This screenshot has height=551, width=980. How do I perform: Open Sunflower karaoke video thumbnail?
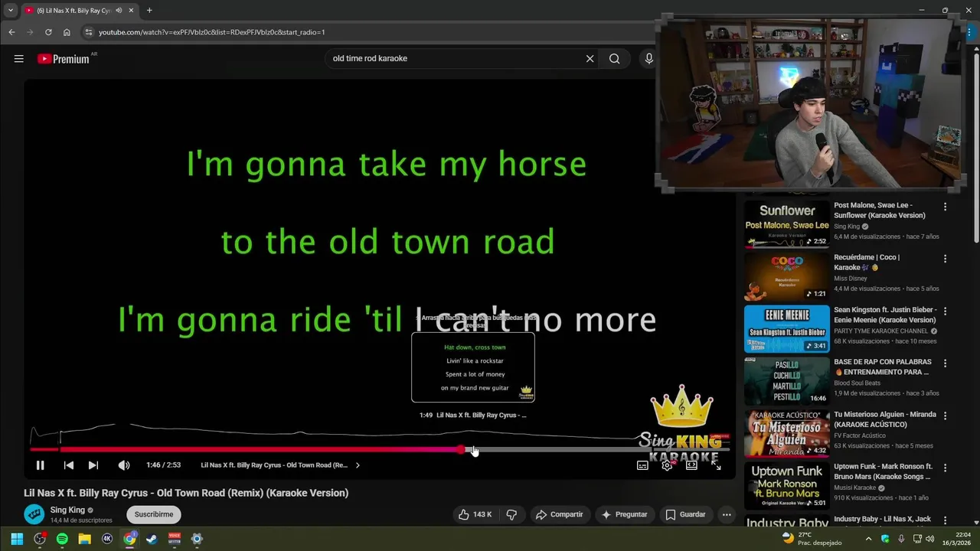[786, 224]
